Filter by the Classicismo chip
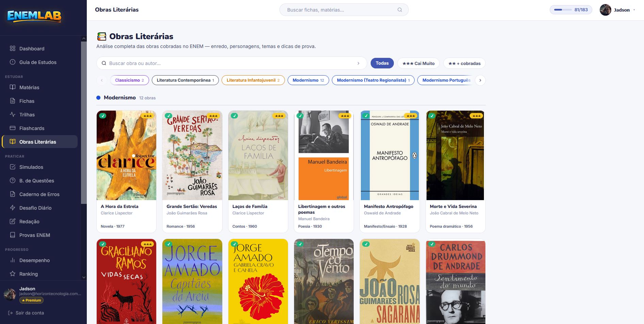The image size is (644, 324). tap(129, 80)
